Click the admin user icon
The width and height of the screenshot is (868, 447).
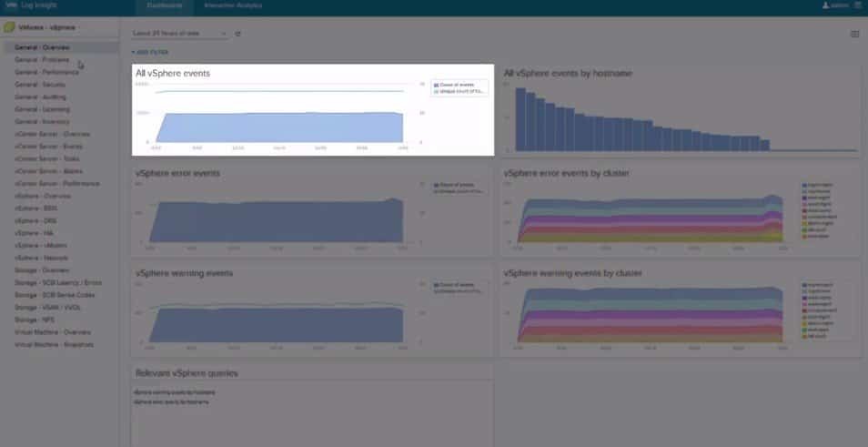tap(826, 5)
